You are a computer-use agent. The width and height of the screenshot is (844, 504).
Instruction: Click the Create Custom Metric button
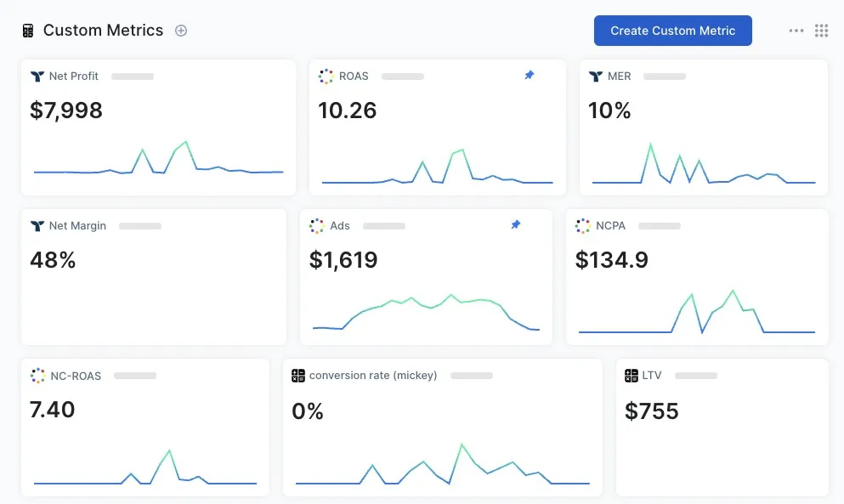673,31
